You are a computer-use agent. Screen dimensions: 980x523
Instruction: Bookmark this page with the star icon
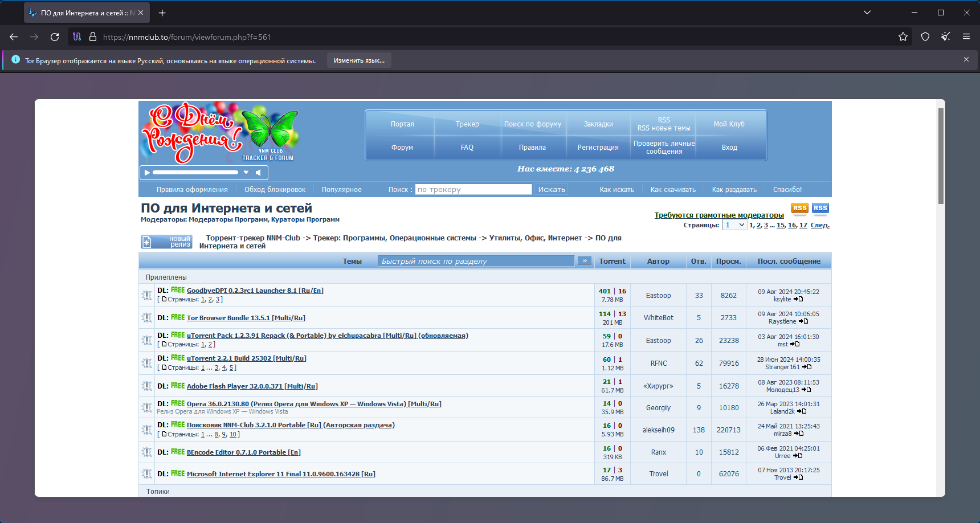point(903,37)
